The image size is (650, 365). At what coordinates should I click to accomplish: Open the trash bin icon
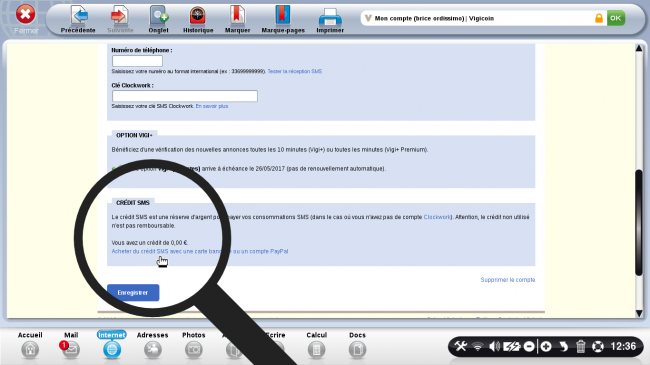coord(580,346)
